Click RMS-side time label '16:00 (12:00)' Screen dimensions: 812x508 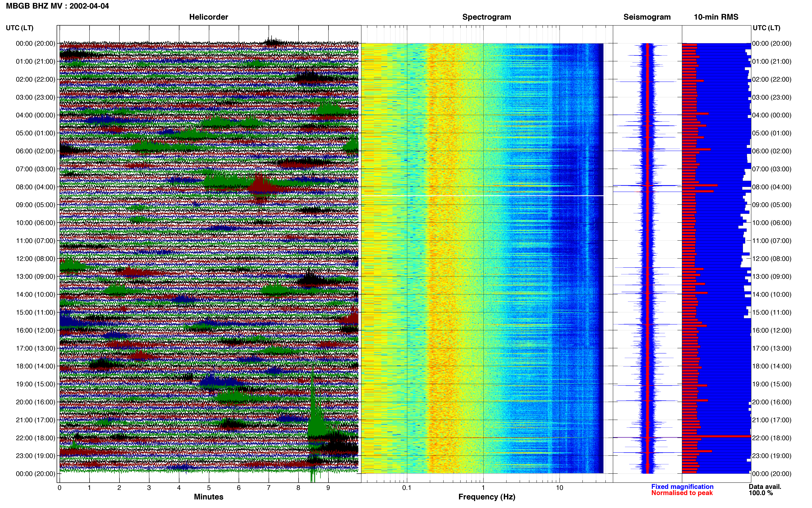pos(772,330)
